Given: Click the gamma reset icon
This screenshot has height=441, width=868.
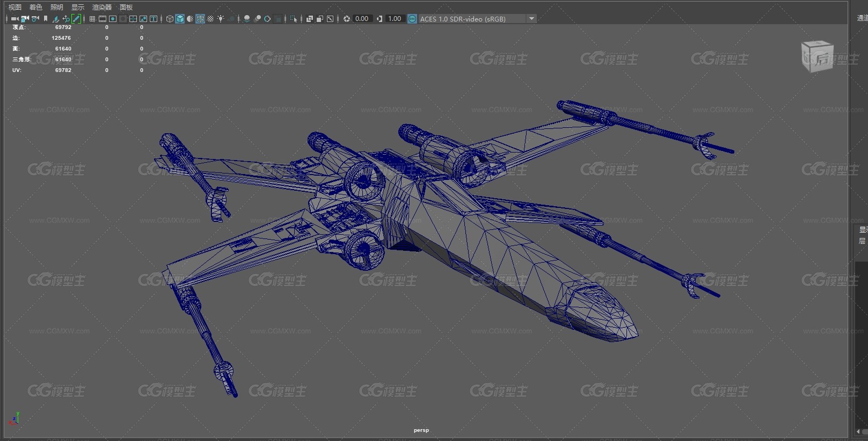Looking at the screenshot, I should pyautogui.click(x=380, y=19).
